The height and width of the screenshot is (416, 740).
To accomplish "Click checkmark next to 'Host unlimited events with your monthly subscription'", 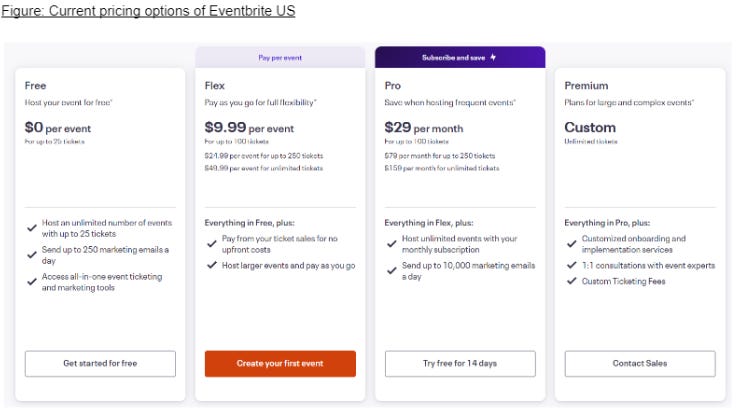I will click(x=393, y=243).
